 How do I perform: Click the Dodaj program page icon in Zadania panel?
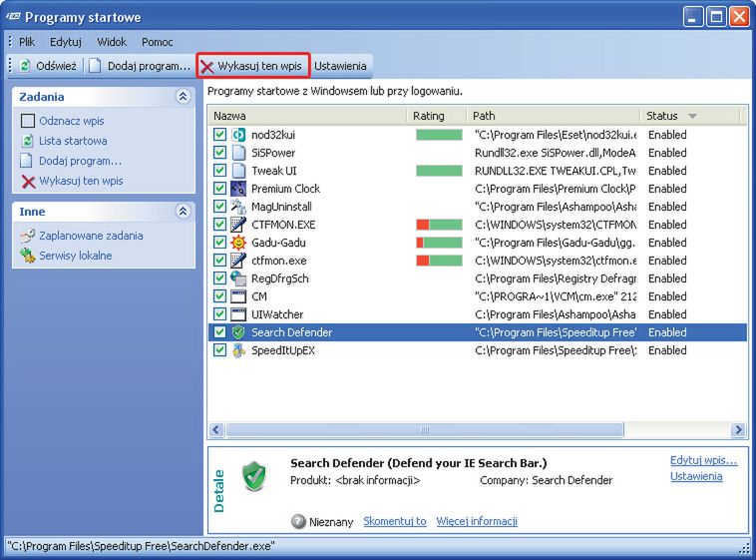(x=28, y=161)
